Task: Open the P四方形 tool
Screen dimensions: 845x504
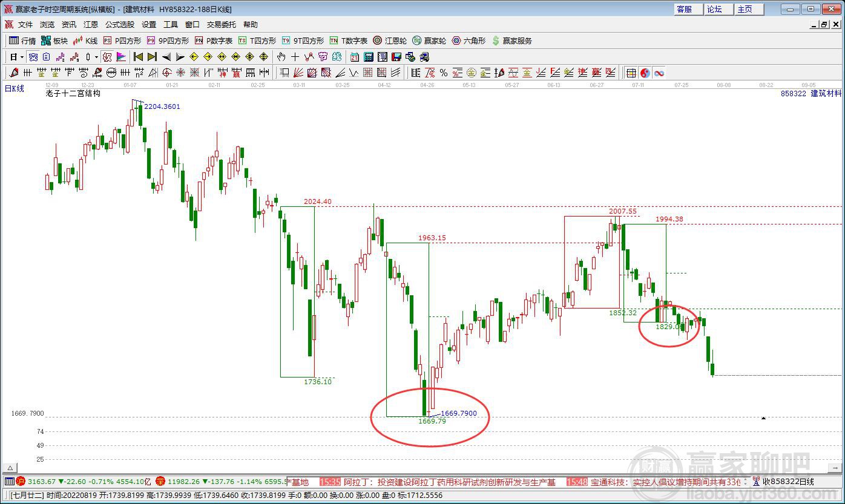Action: (122, 41)
